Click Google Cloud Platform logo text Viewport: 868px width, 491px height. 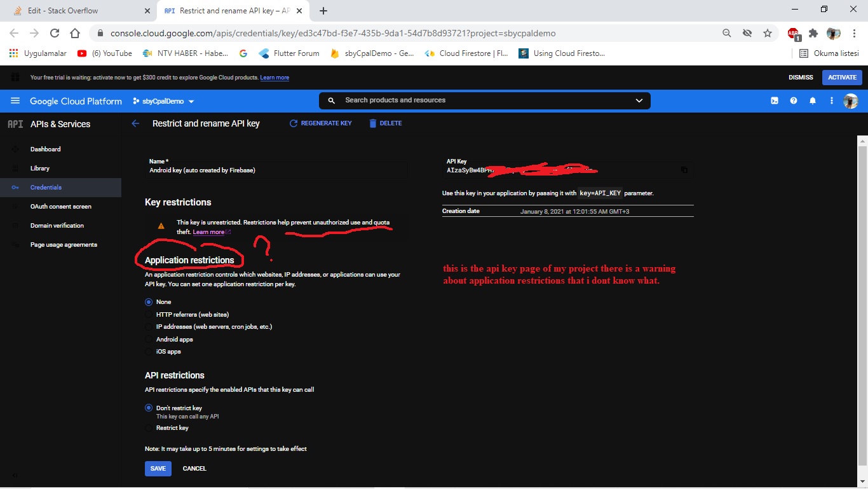tap(76, 101)
